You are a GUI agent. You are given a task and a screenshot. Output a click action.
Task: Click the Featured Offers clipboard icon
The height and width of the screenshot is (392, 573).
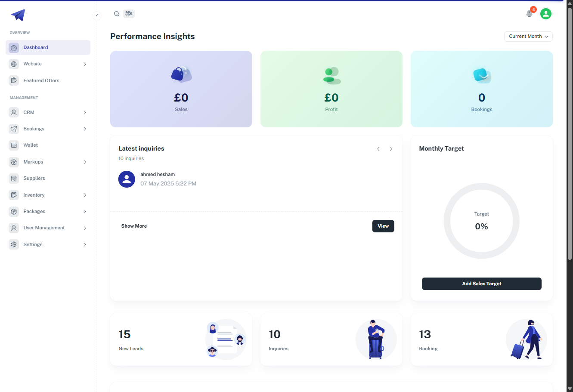tap(14, 80)
